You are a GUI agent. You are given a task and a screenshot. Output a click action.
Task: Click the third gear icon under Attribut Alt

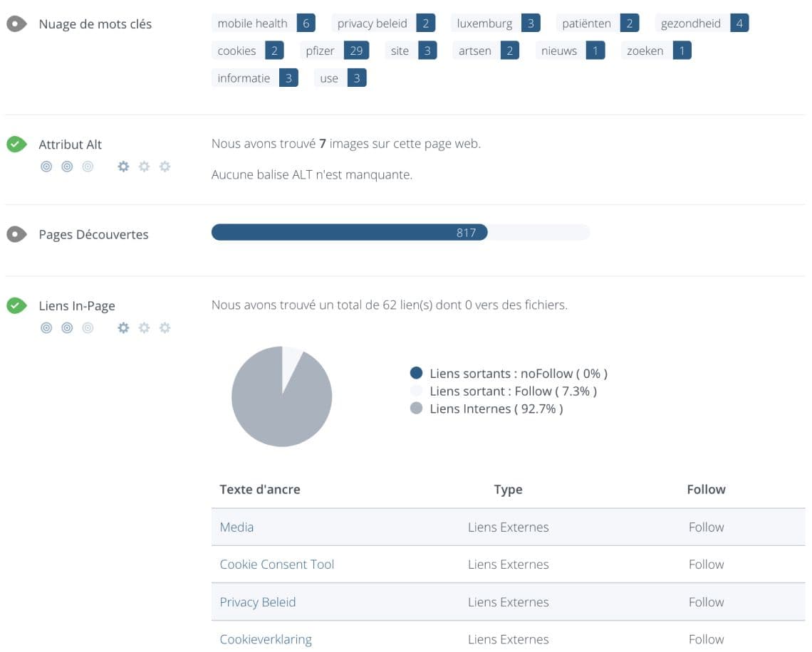[x=165, y=167]
